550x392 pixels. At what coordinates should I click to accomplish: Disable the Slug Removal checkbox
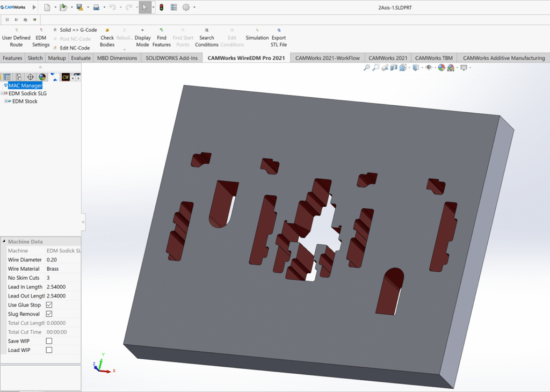click(49, 314)
